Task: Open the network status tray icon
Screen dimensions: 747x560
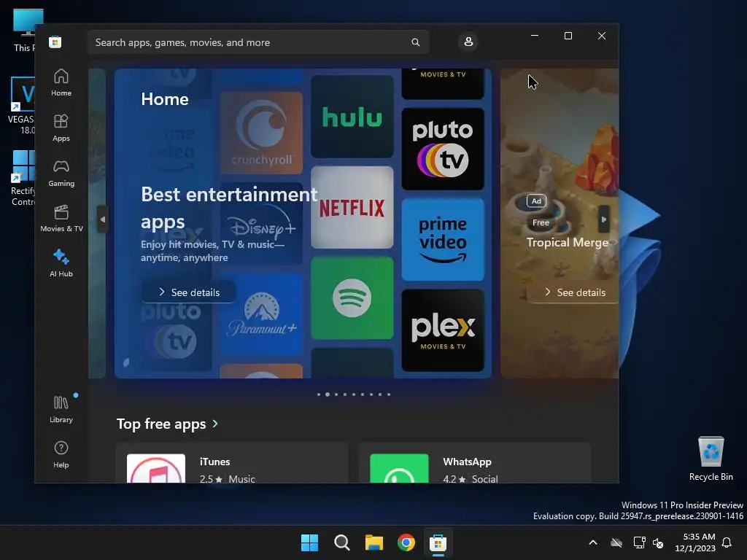Action: point(639,542)
